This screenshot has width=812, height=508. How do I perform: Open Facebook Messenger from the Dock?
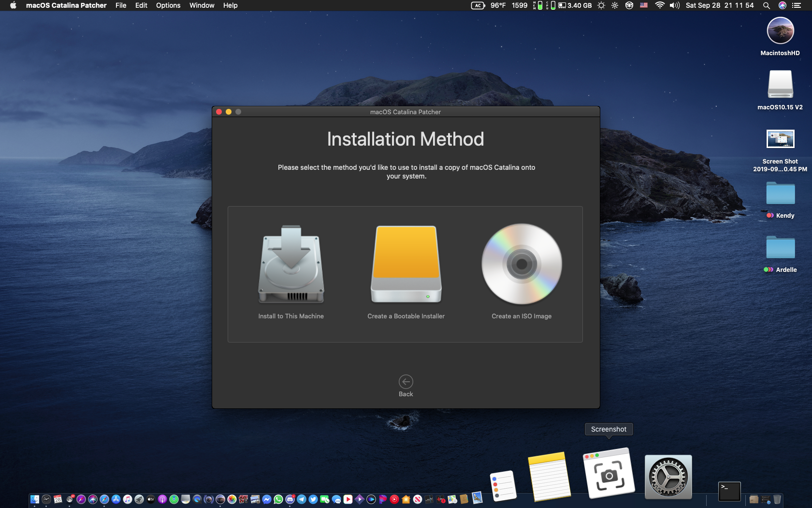(267, 499)
